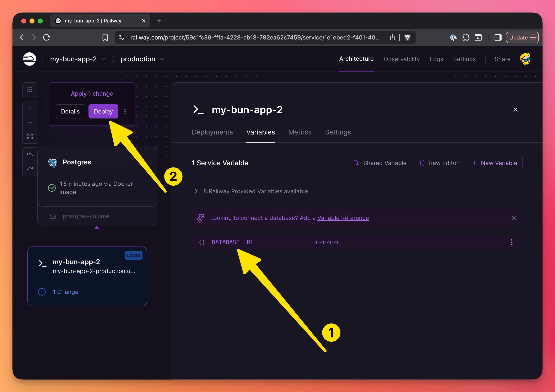
Task: Zoom in on the canvas with plus icon
Action: (x=30, y=108)
